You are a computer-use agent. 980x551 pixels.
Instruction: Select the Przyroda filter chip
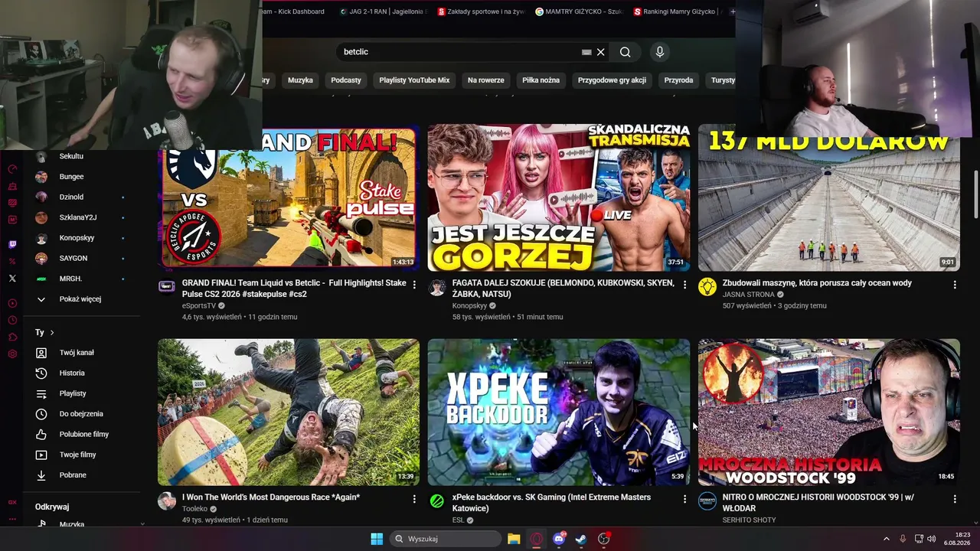click(678, 80)
